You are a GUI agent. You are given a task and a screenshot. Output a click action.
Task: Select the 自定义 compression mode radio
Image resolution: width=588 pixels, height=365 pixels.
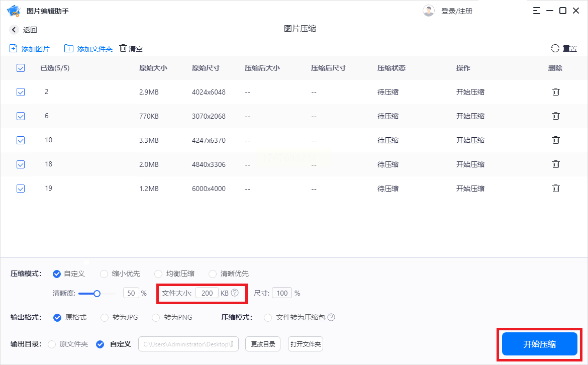click(57, 274)
